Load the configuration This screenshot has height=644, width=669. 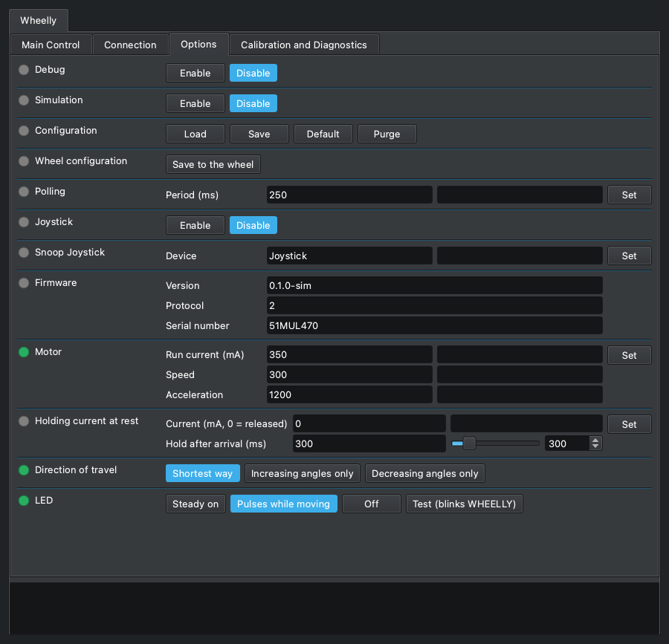[x=195, y=134]
